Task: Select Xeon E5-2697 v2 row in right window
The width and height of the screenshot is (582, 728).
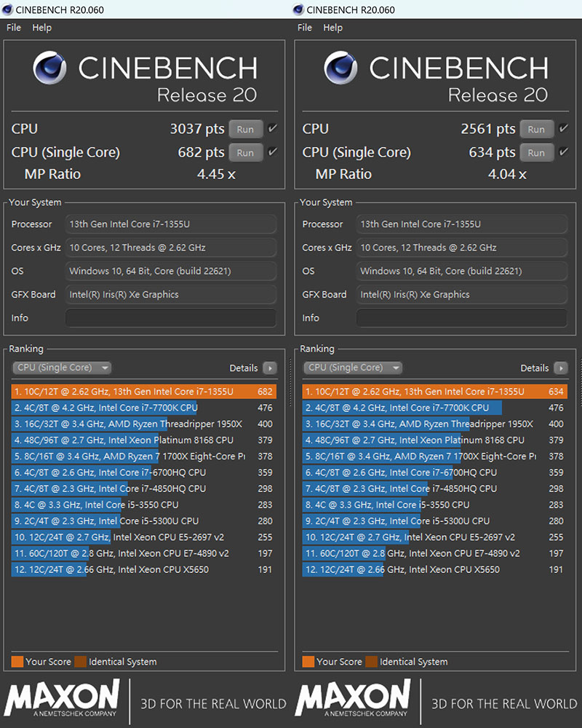Action: point(435,537)
